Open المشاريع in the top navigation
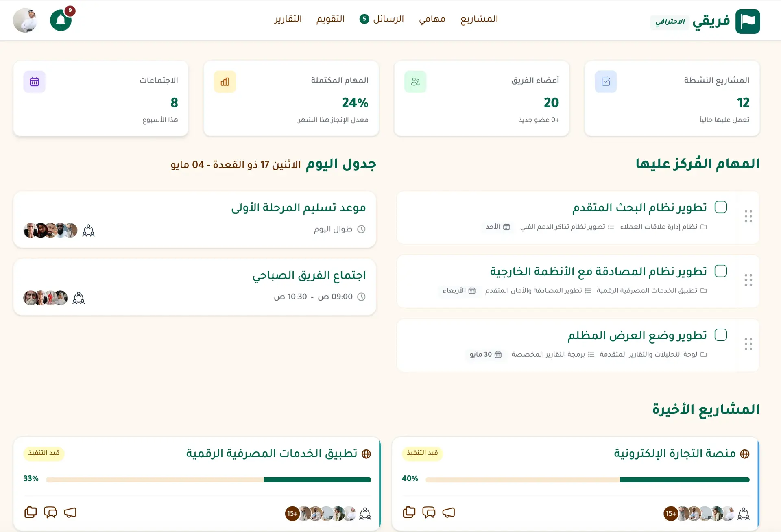Screen dimensions: 781x532 (x=479, y=19)
